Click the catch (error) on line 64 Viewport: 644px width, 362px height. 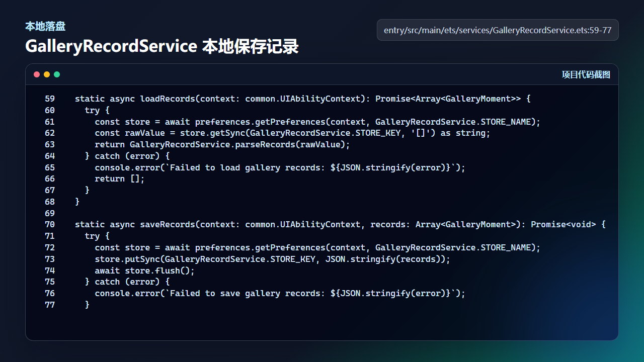[x=127, y=156]
